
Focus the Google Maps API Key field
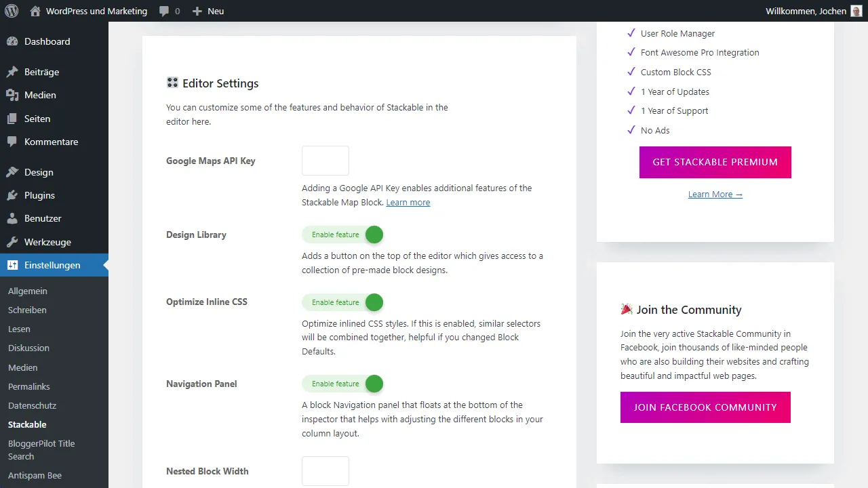325,161
